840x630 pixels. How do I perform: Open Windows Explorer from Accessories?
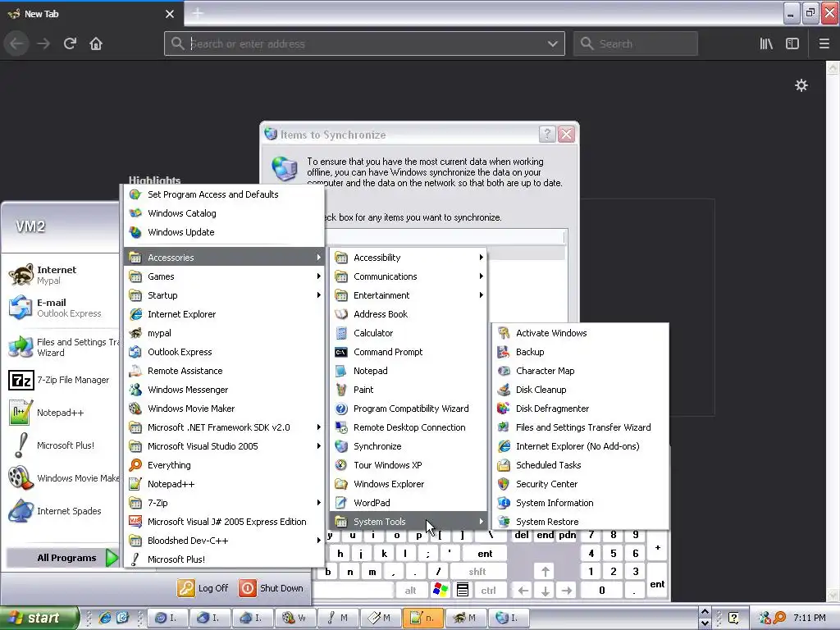tap(409, 484)
